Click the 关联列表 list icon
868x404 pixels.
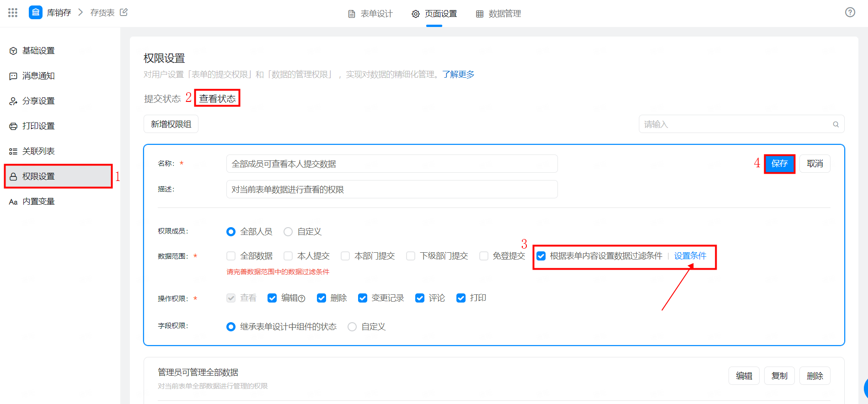13,151
